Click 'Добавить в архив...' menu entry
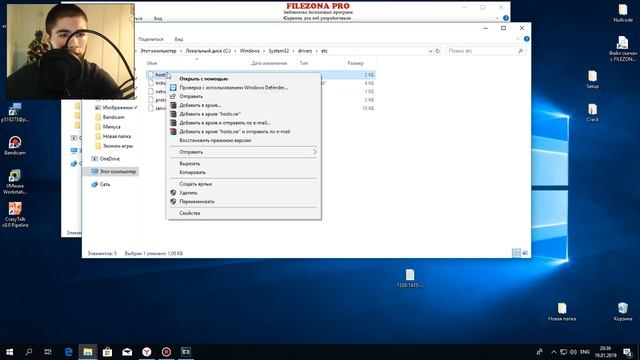 coord(200,105)
